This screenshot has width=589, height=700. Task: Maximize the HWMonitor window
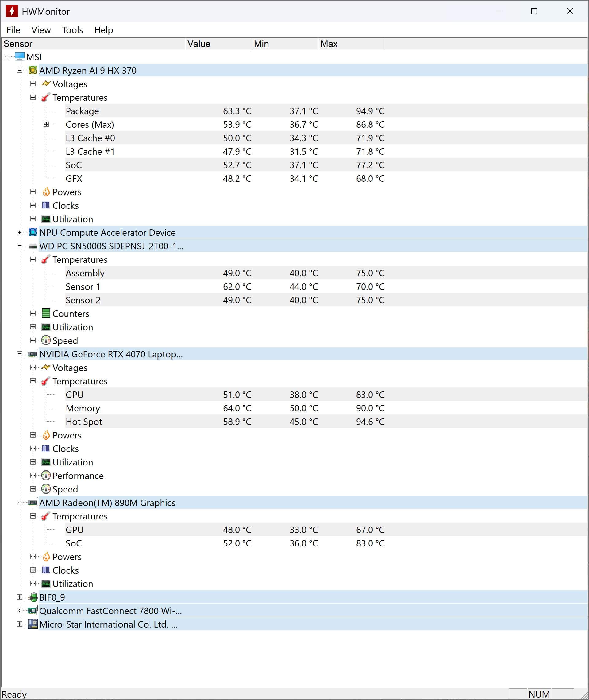click(x=534, y=11)
